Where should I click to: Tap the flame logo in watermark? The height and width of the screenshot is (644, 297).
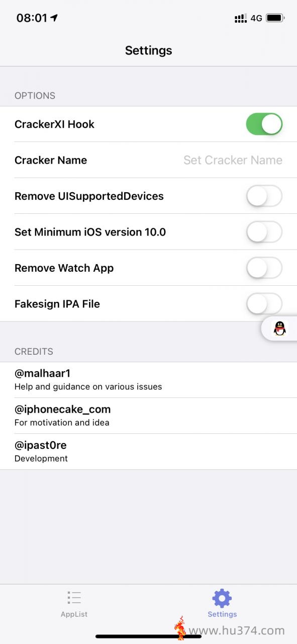180,628
